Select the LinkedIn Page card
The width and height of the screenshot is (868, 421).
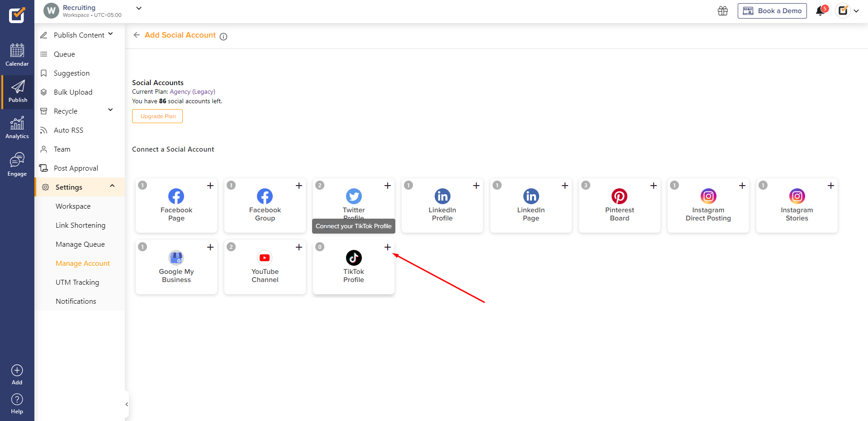(531, 206)
